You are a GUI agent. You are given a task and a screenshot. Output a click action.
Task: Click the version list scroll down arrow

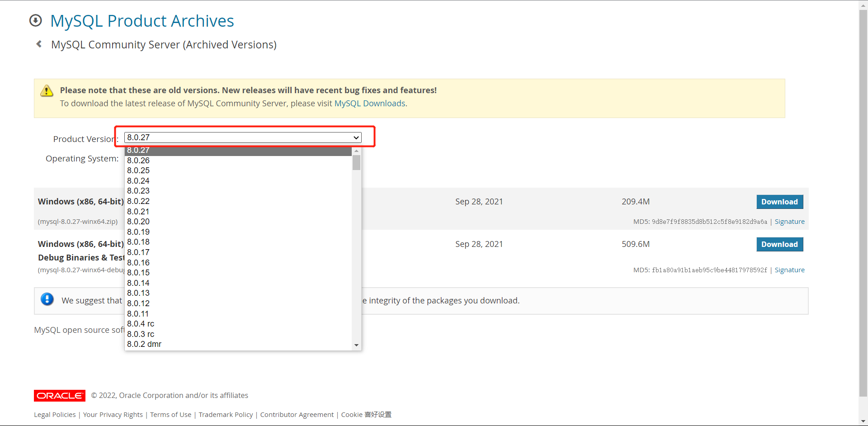coord(356,346)
